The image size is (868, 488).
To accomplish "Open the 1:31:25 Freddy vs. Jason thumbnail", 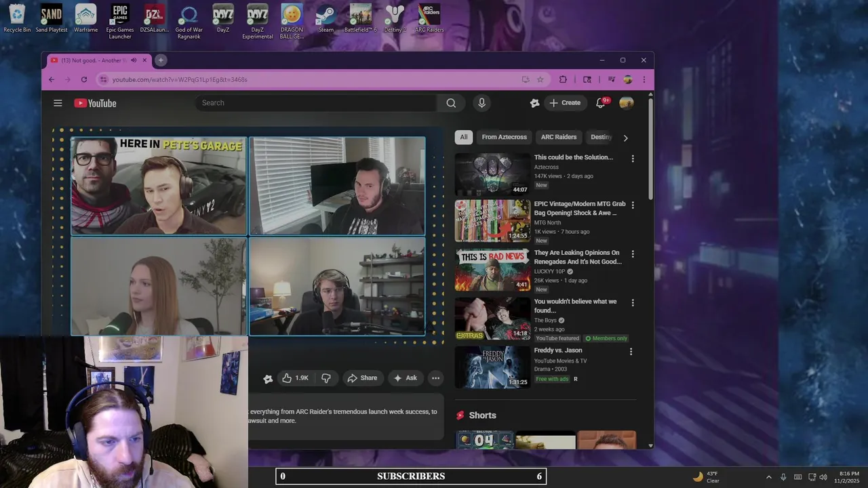I will point(492,367).
